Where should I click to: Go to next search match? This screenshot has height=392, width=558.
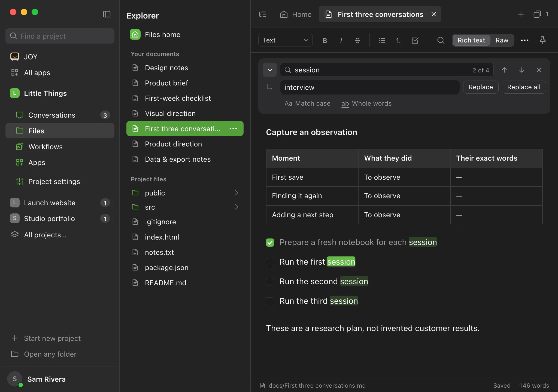click(522, 70)
